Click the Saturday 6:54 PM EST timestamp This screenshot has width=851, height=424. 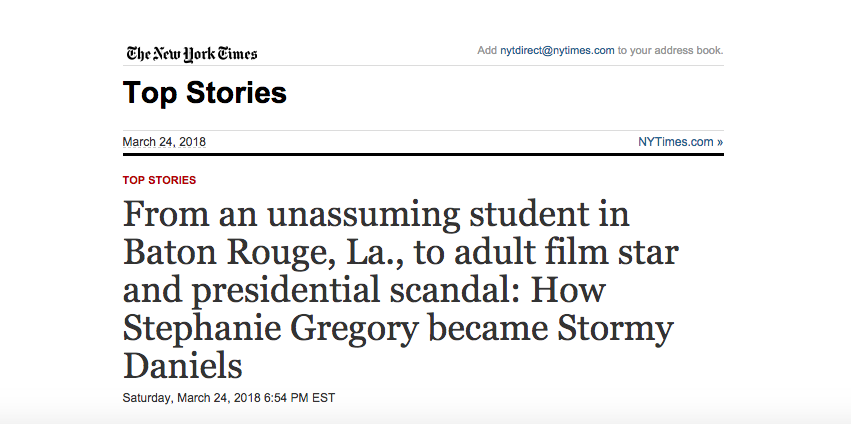click(x=228, y=398)
